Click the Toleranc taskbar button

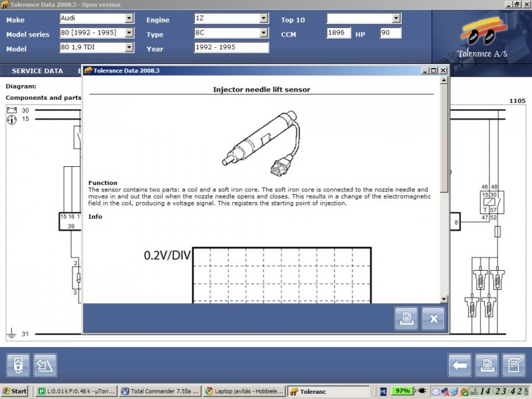point(329,391)
